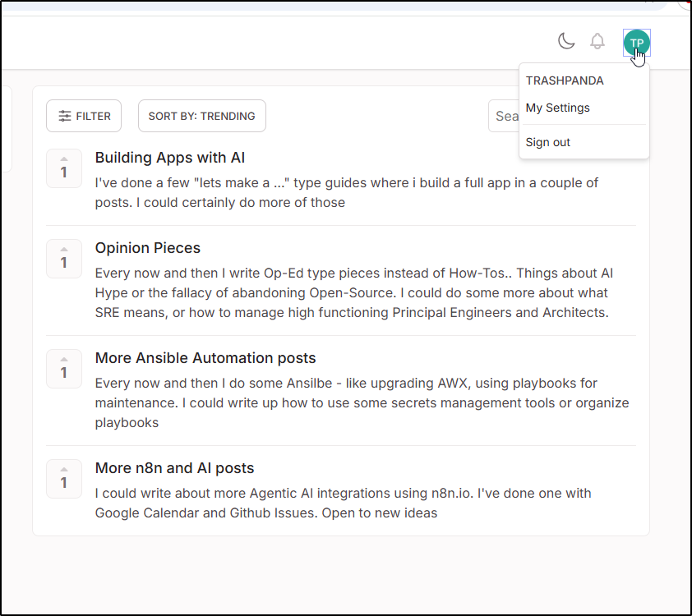This screenshot has height=616, width=692.
Task: Open the Building Apps with AI post title
Action: pos(170,158)
